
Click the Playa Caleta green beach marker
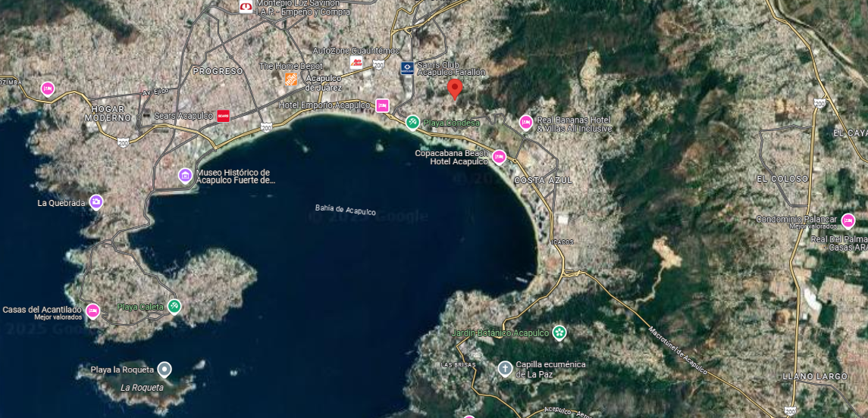tap(174, 306)
